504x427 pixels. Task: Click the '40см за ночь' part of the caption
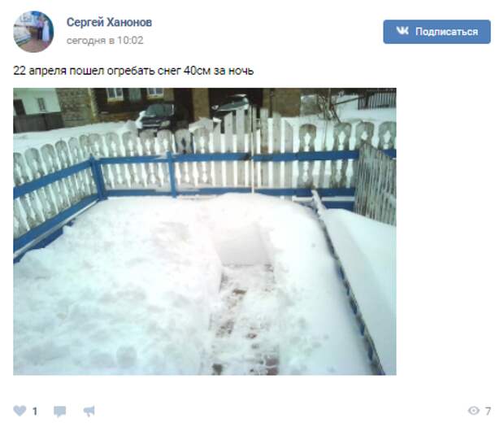click(x=219, y=71)
